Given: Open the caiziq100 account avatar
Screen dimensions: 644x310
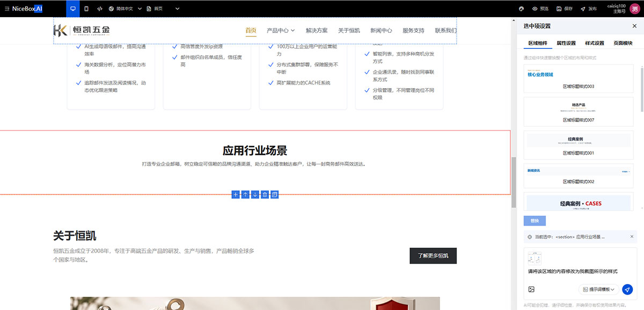Looking at the screenshot, I should point(634,9).
